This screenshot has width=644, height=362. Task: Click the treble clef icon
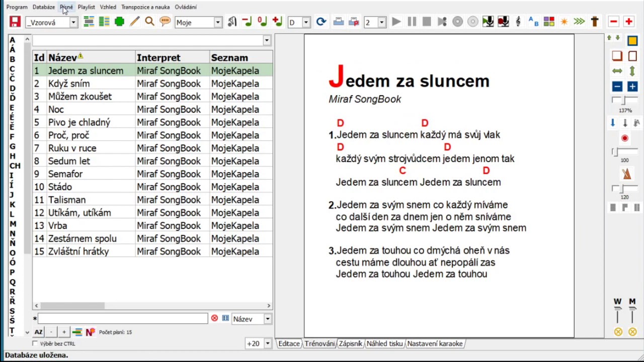[518, 22]
